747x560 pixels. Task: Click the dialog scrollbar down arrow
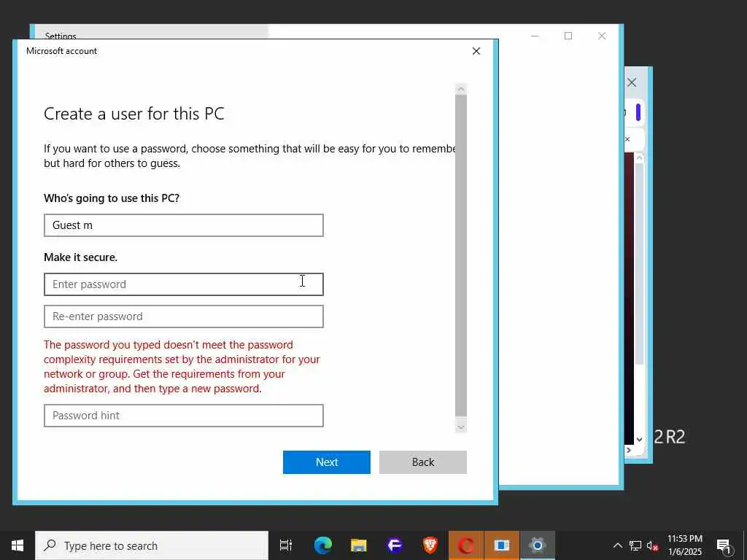(461, 427)
